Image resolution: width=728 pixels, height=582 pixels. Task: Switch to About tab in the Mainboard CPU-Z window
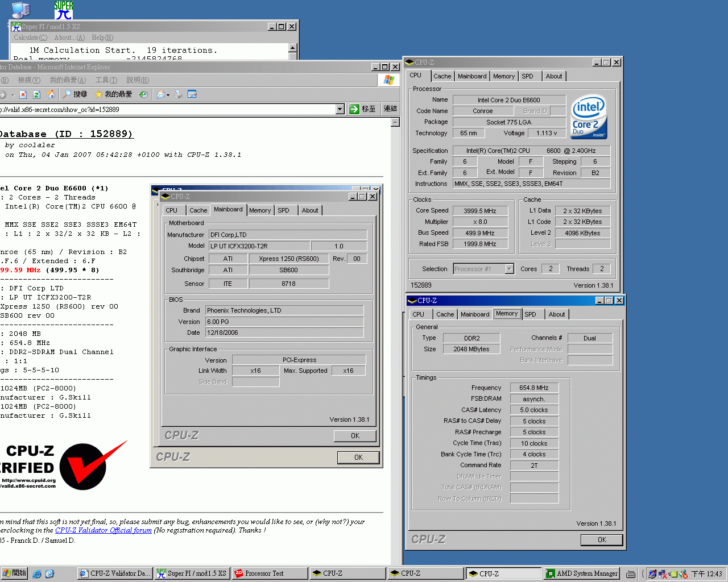coord(310,210)
